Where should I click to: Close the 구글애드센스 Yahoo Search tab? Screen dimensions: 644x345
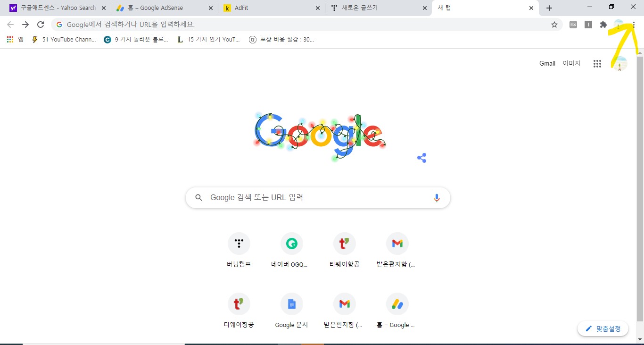pyautogui.click(x=104, y=8)
